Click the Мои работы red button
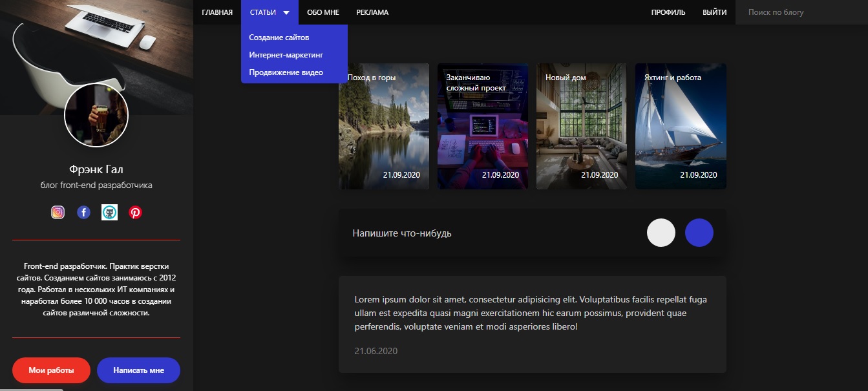Screen dimensions: 868x391 coord(51,370)
